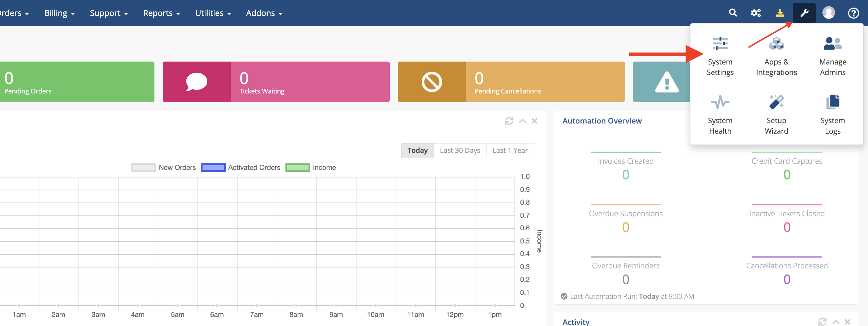Toggle Income series in chart legend
The width and height of the screenshot is (868, 326).
311,167
